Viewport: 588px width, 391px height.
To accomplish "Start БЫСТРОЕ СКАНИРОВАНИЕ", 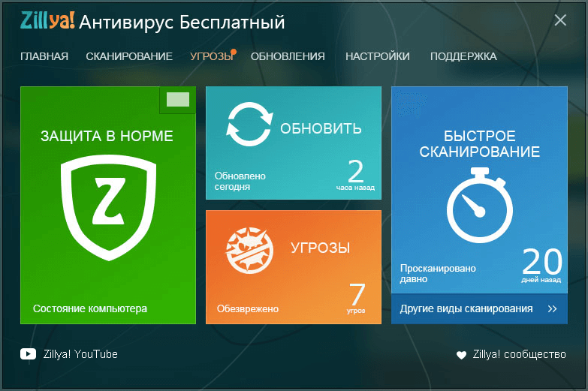I will point(480,143).
